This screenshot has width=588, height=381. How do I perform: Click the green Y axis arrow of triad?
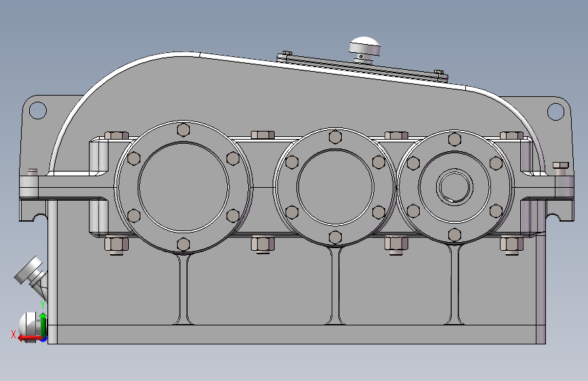[x=43, y=324]
